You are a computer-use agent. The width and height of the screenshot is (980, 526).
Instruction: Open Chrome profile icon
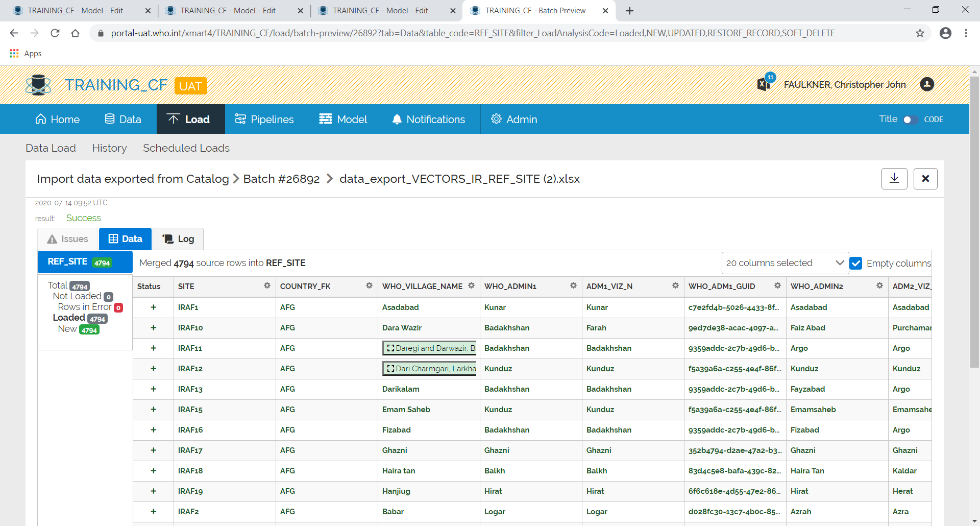pos(945,33)
